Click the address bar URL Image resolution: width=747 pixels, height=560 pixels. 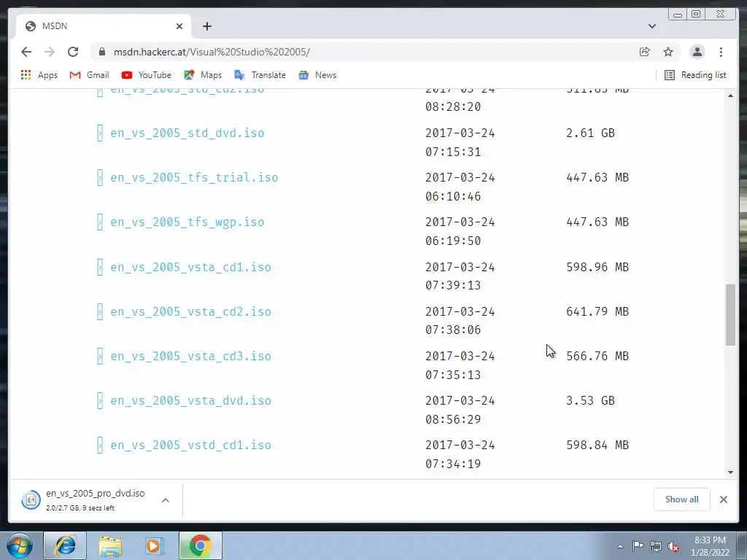[212, 52]
